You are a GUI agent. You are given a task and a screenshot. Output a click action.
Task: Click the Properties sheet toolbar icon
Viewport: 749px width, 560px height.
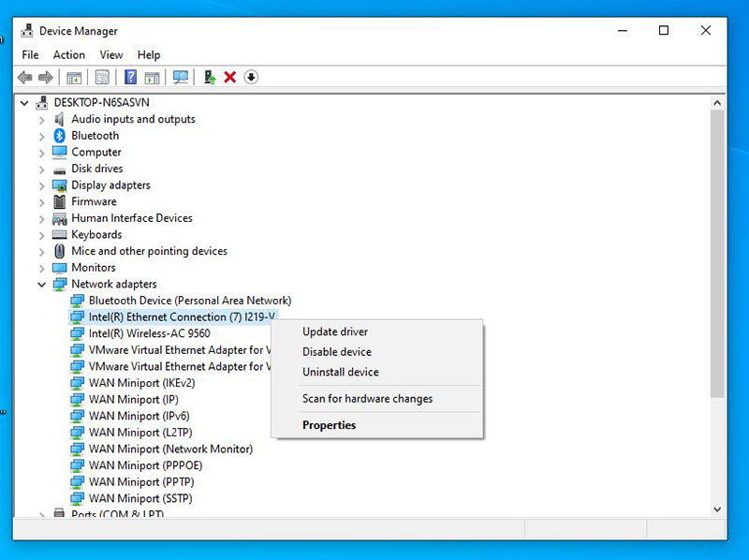pos(102,77)
